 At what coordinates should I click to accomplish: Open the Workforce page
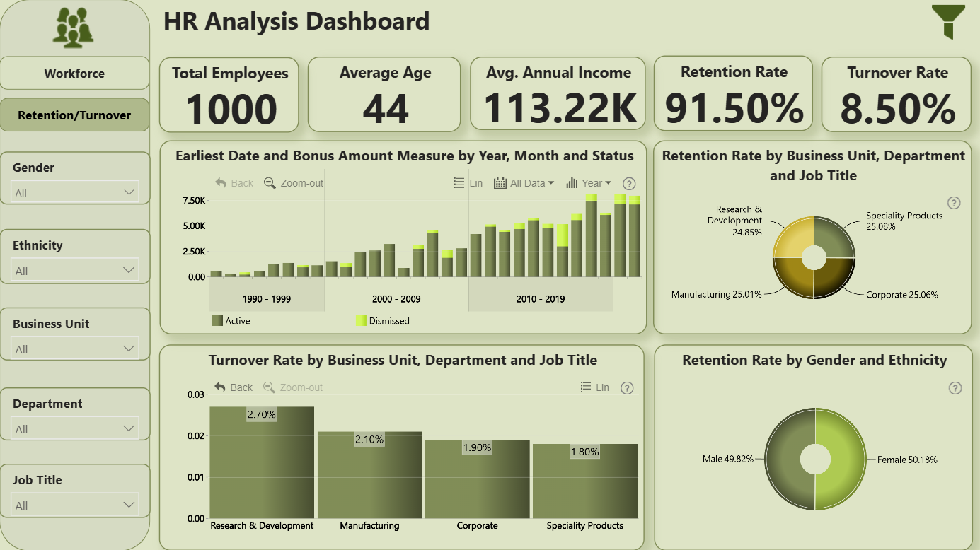(74, 74)
